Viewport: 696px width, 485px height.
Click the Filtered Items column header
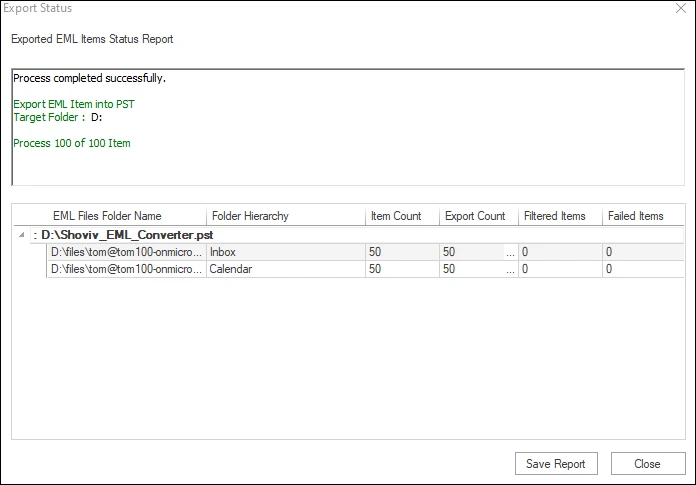tap(560, 216)
